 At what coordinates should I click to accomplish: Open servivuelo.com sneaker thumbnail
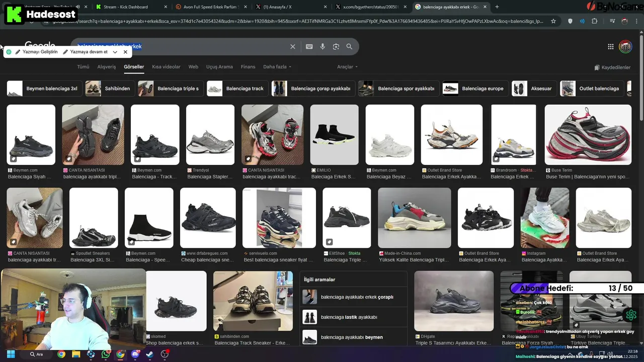(x=279, y=218)
